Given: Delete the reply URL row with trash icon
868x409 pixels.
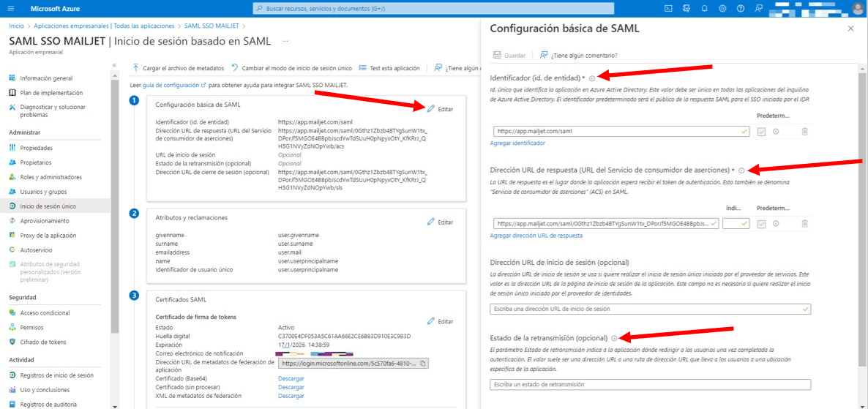Looking at the screenshot, I should pos(804,224).
